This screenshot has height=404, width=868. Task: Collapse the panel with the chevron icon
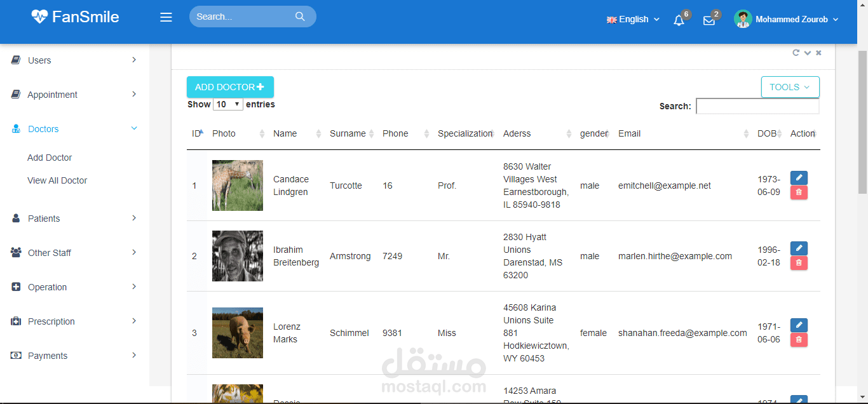coord(808,53)
